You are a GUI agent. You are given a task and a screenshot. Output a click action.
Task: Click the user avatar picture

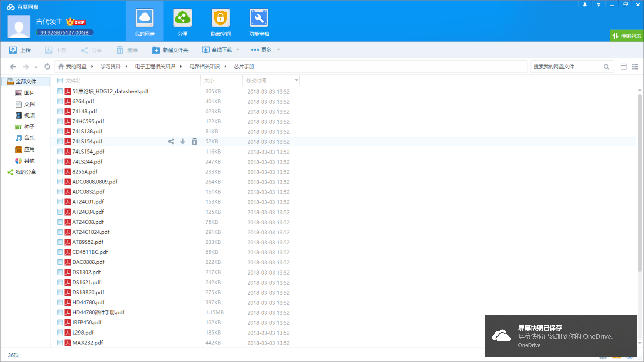point(19,27)
